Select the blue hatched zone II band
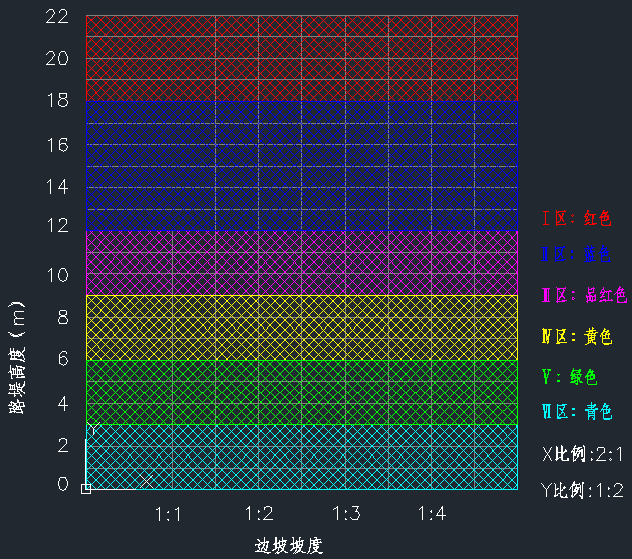Viewport: 632px width, 559px height. 301,166
